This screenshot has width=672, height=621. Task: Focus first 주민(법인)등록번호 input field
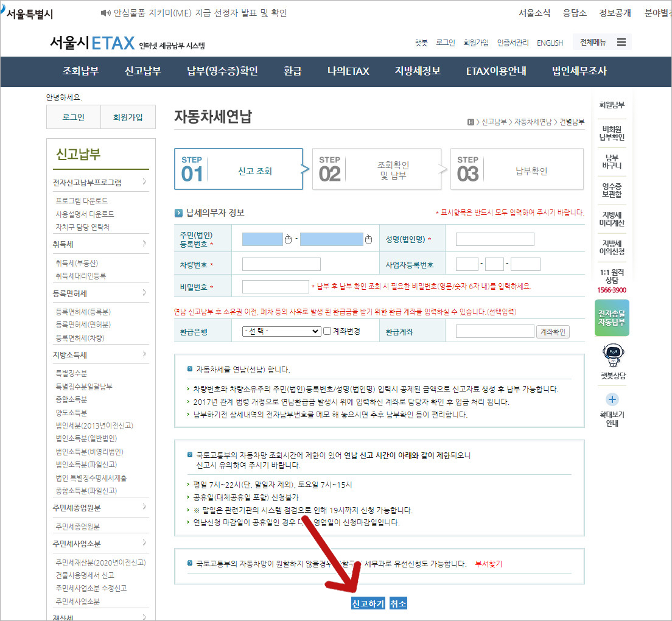pyautogui.click(x=262, y=239)
